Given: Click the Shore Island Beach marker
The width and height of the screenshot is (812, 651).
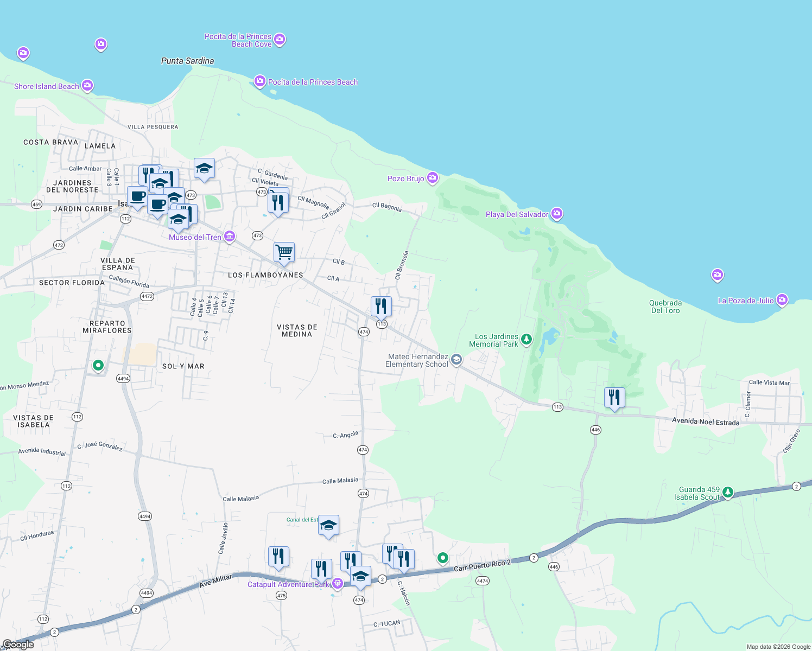Looking at the screenshot, I should [x=87, y=85].
